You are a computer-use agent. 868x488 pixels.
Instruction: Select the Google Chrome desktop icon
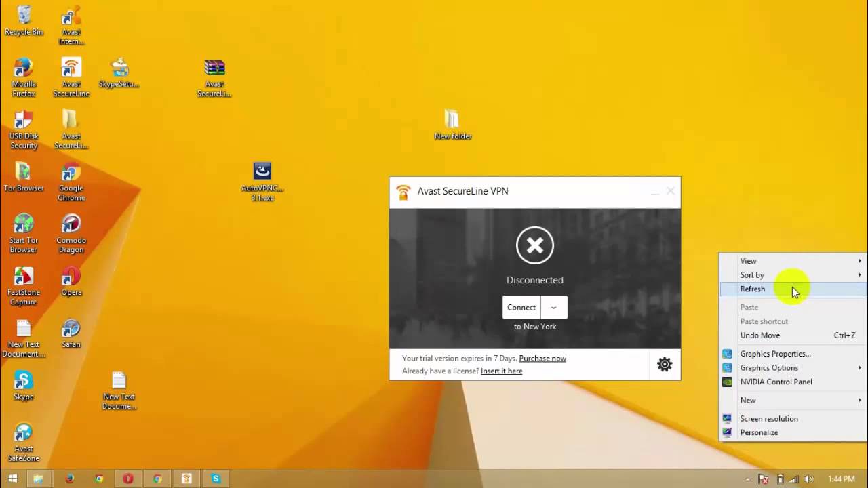tap(71, 182)
